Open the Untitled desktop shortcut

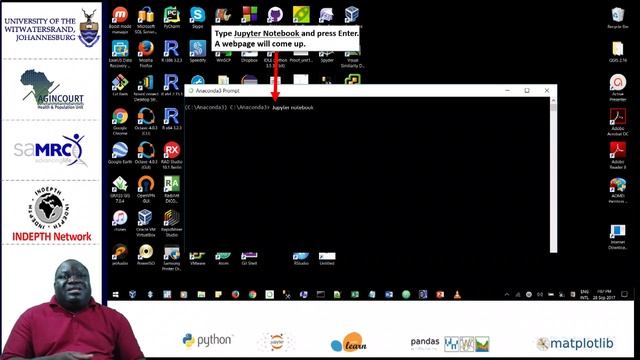[x=327, y=258]
